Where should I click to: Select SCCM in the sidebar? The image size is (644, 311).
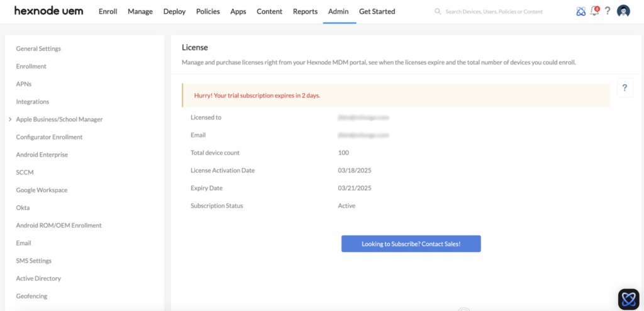point(25,172)
